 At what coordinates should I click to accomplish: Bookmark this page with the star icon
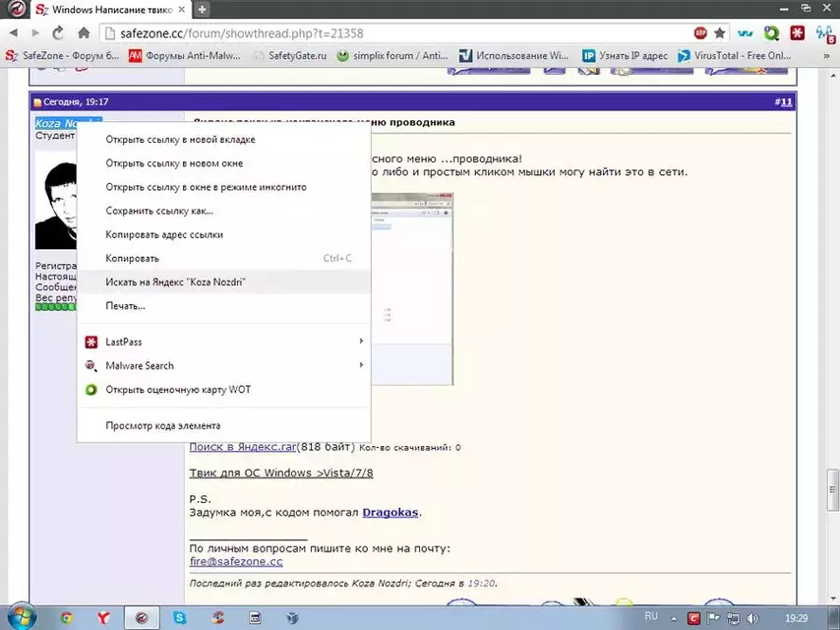(719, 33)
